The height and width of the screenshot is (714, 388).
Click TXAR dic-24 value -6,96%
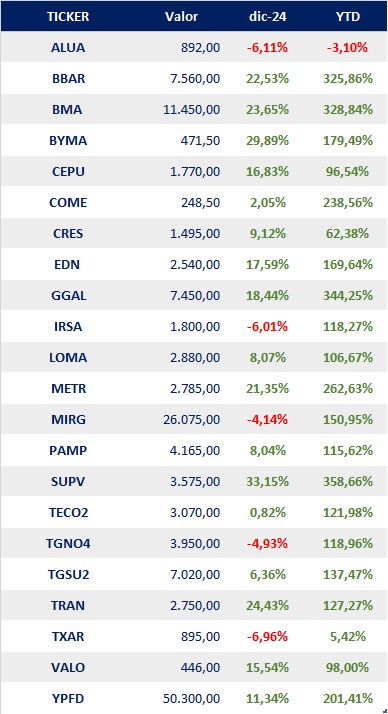(x=267, y=636)
